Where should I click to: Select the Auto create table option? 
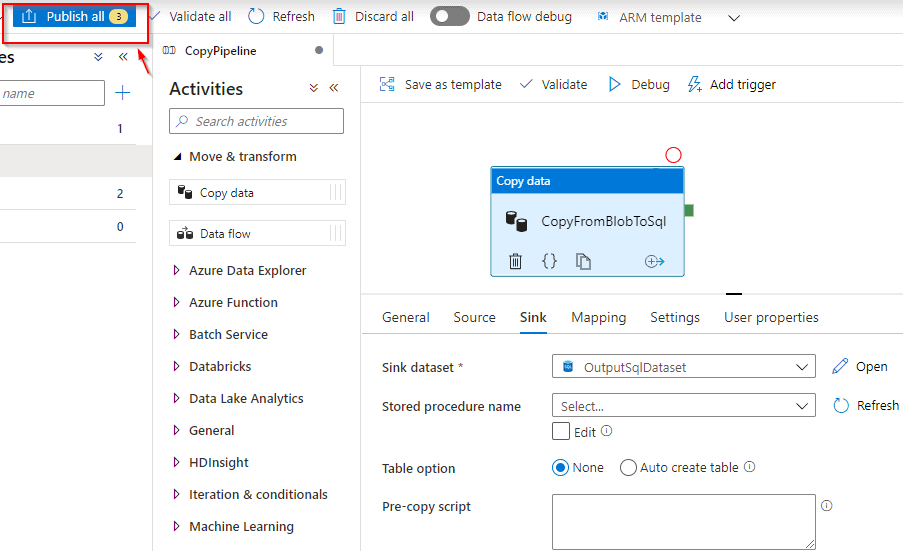tap(628, 468)
